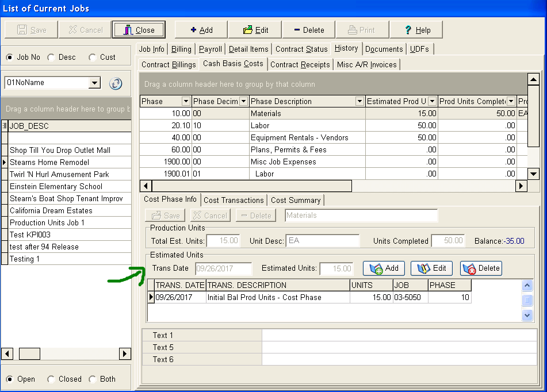Open Help from the toolbar
This screenshot has width=547, height=392.
click(416, 30)
